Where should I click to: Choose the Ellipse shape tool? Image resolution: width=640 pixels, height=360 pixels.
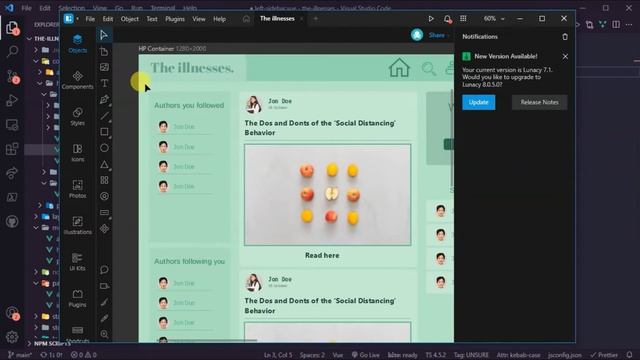click(x=104, y=148)
